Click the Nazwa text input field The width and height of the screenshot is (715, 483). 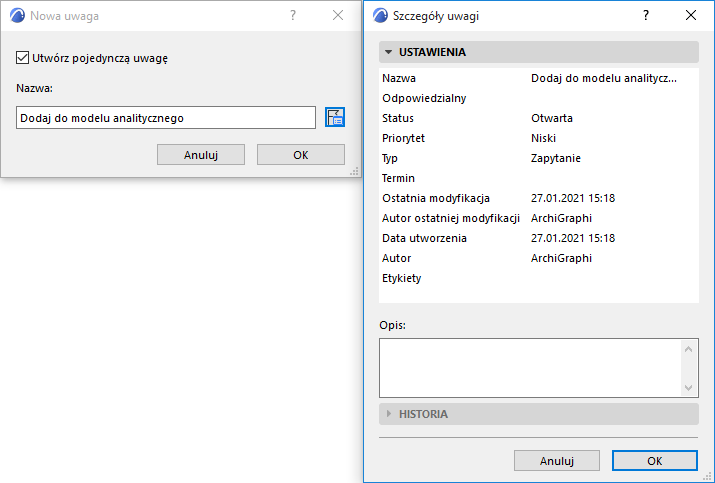(166, 118)
